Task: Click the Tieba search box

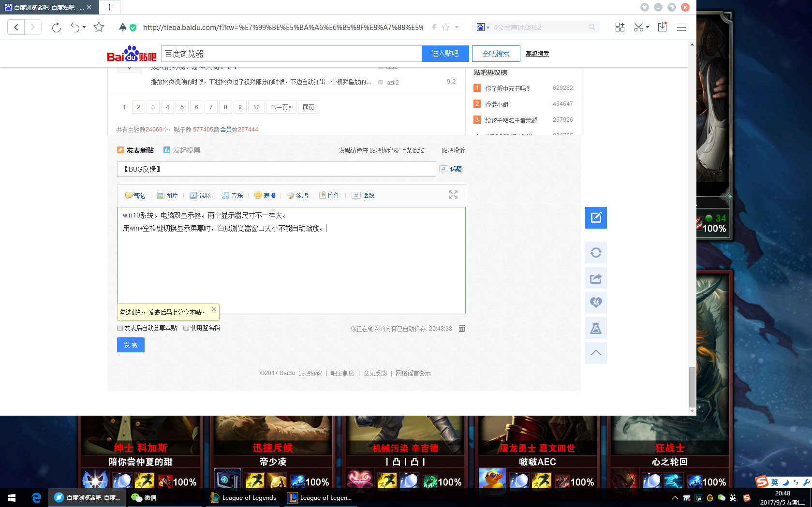Action: 292,54
